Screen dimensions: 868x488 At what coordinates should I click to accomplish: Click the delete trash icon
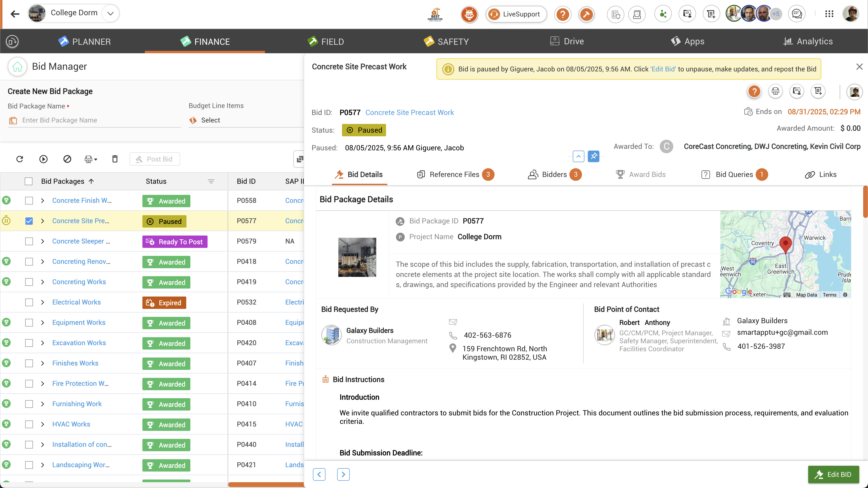click(x=115, y=159)
